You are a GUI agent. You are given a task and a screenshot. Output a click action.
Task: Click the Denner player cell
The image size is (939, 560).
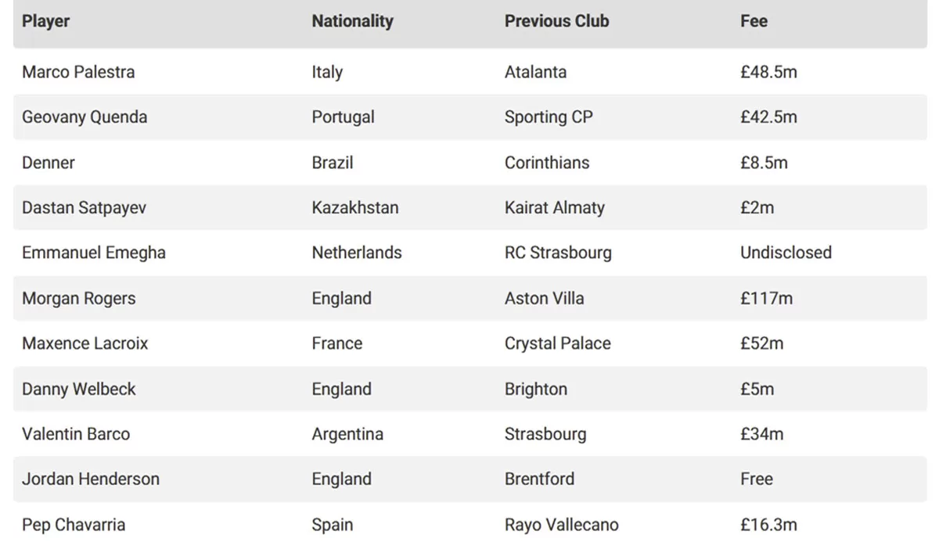click(49, 163)
